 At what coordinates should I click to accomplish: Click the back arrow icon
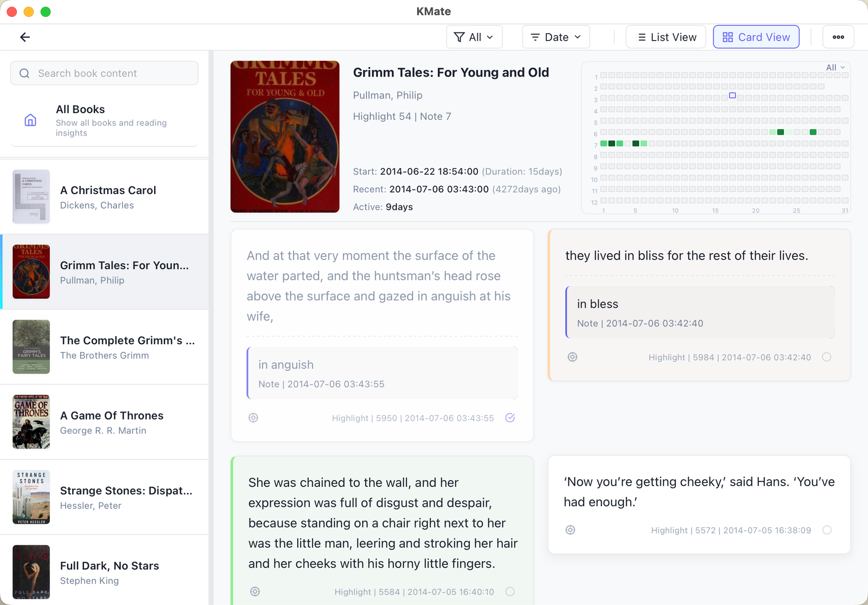pyautogui.click(x=25, y=37)
